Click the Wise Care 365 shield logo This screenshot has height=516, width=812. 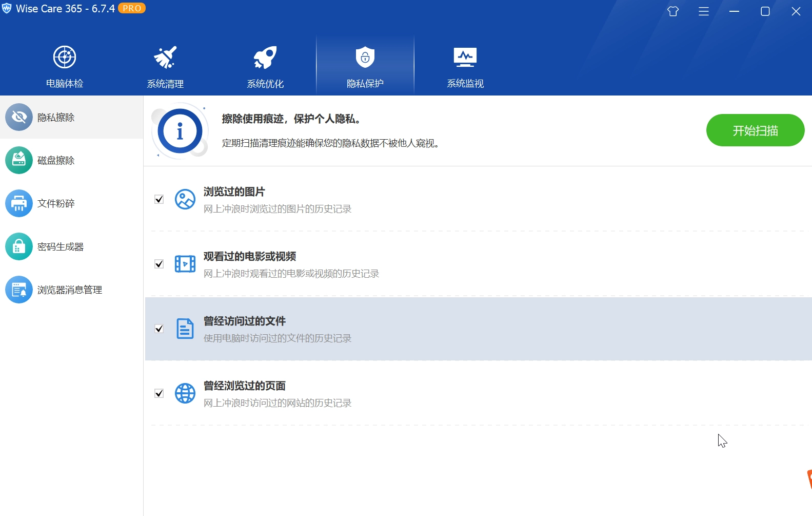[x=7, y=9]
